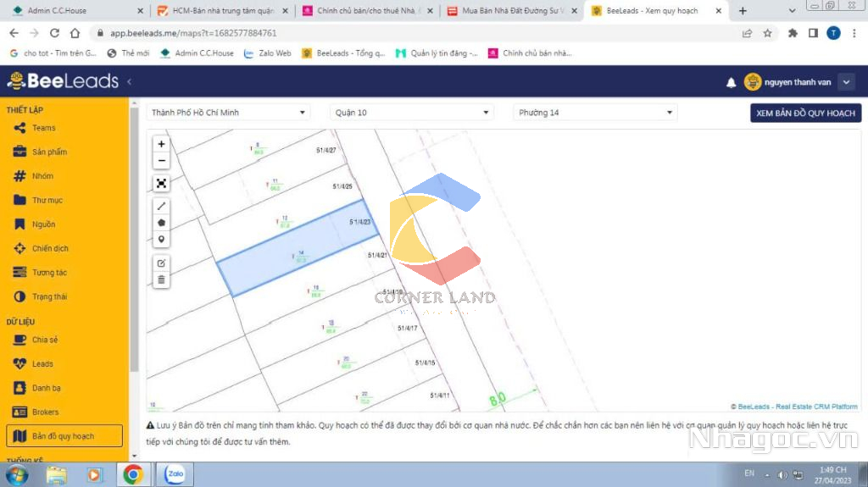Activate the edit layers tool

coord(162,263)
